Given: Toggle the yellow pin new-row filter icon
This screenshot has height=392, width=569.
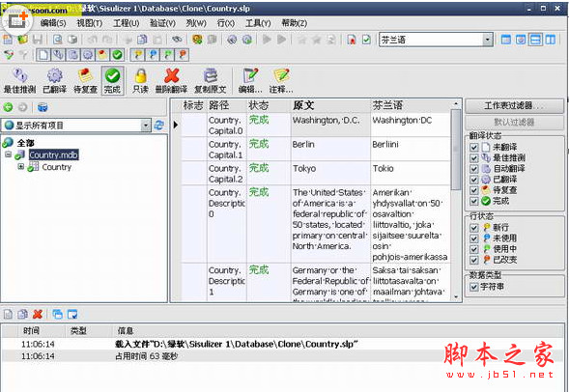Looking at the screenshot, I should pos(137,55).
